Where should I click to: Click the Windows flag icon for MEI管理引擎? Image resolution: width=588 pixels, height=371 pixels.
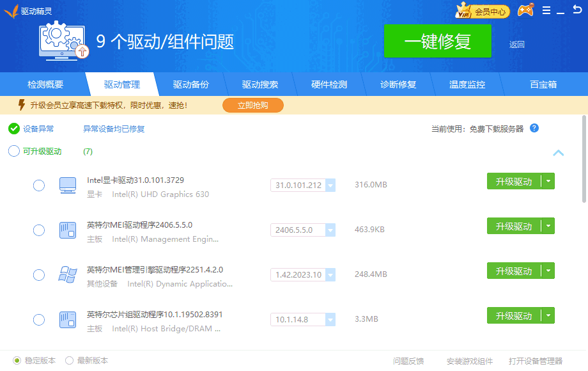[67, 275]
